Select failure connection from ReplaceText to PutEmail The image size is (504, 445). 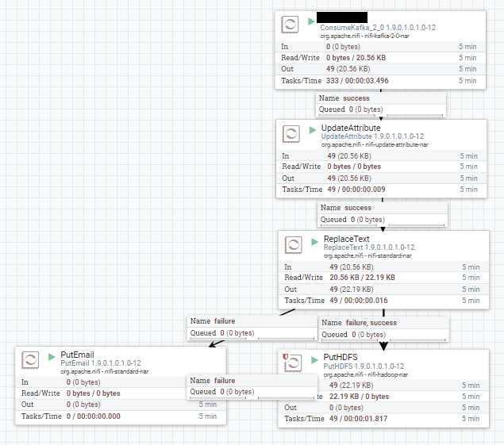click(x=252, y=328)
